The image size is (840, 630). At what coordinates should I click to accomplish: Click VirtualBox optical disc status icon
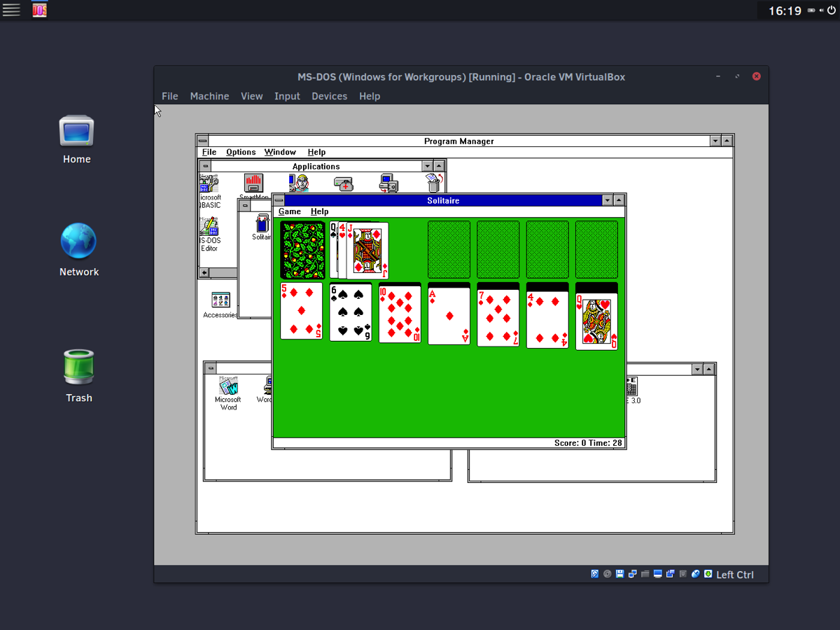[608, 574]
